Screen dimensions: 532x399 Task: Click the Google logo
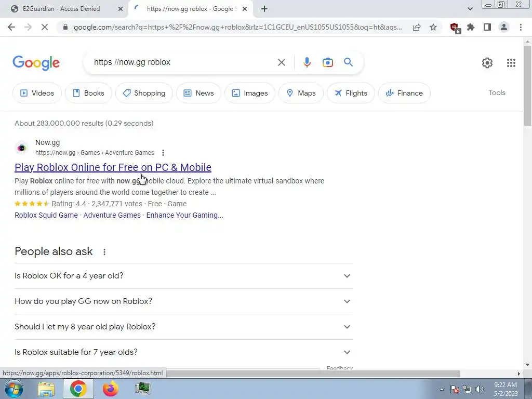click(x=36, y=63)
